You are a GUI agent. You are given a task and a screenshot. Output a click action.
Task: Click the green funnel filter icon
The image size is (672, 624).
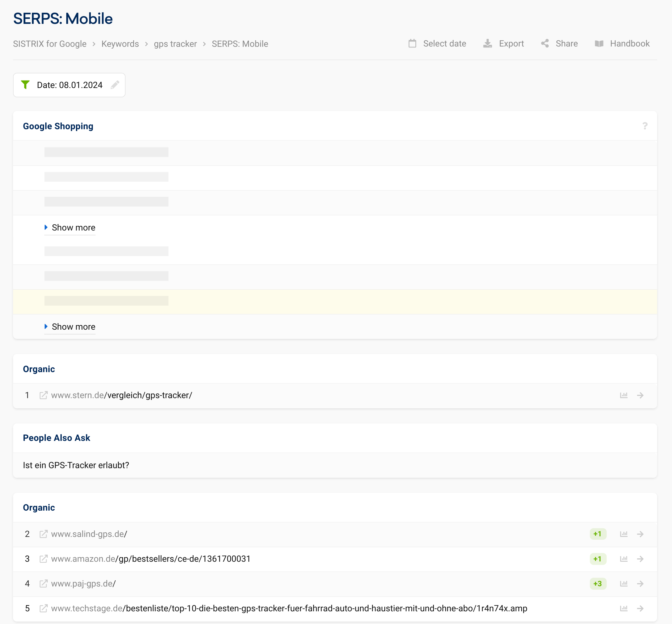[25, 85]
